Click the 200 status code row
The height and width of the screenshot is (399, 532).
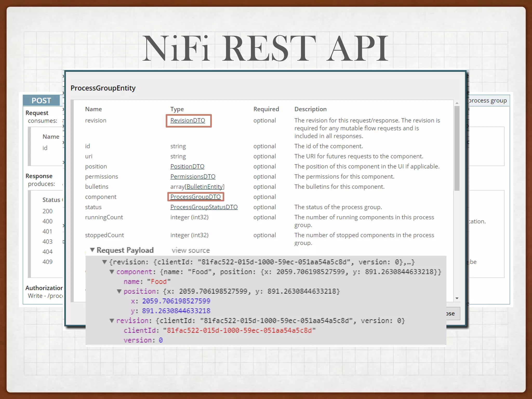[48, 211]
